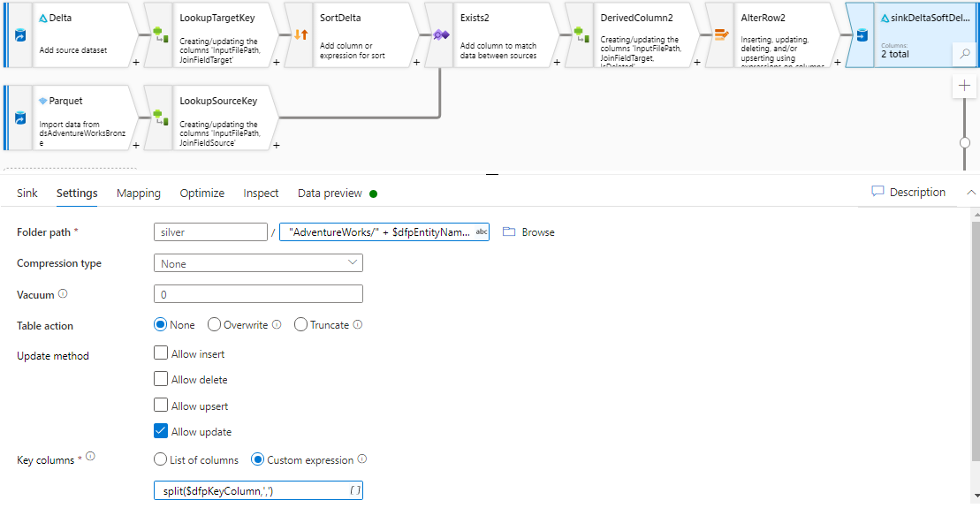Screen dimensions: 980x508
Task: Add transformation after Parquet node plus
Action: [x=135, y=145]
